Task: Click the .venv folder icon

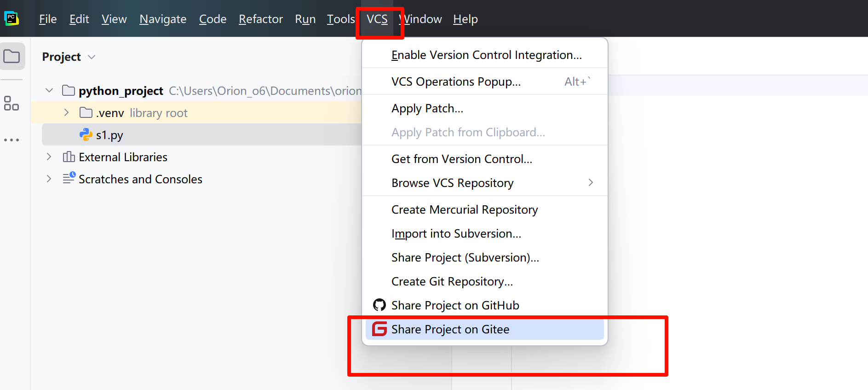Action: click(x=86, y=112)
